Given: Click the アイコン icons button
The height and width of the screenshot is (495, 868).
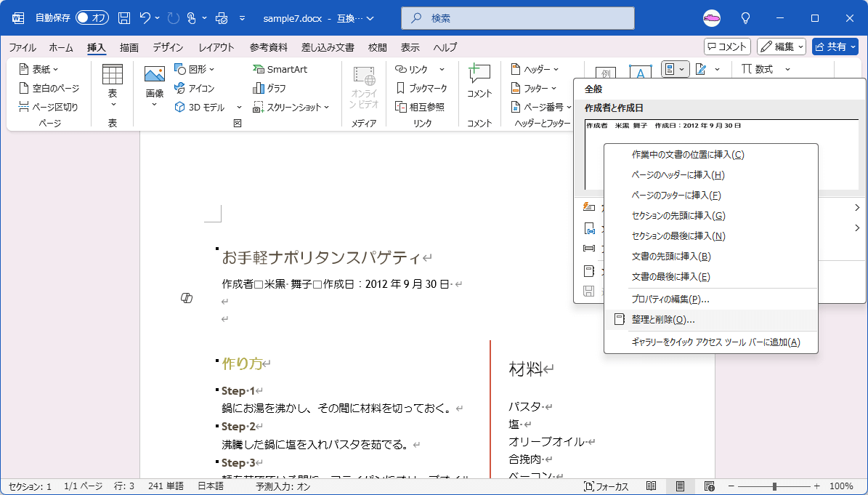Looking at the screenshot, I should point(195,88).
